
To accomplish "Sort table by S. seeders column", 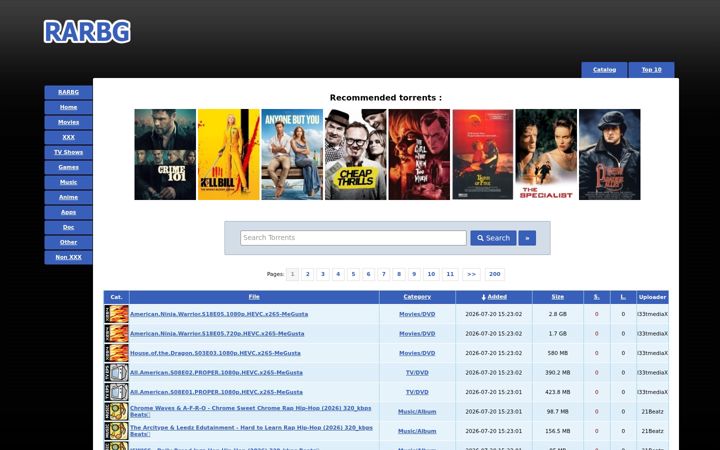I will tap(596, 297).
